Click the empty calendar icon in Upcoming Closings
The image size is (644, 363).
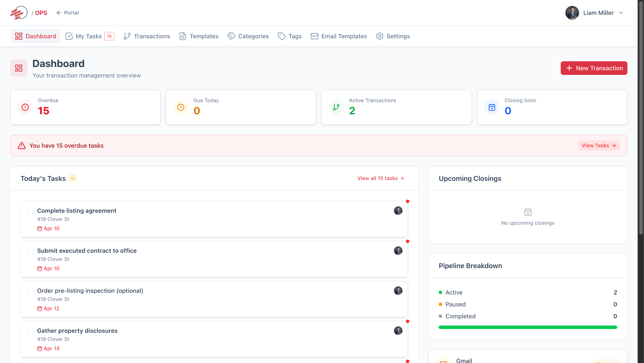click(528, 212)
